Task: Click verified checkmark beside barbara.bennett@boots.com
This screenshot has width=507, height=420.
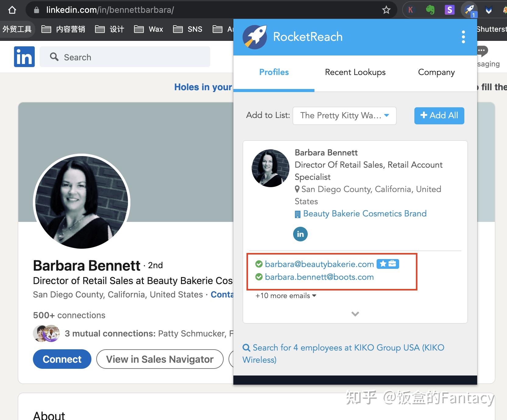Action: tap(259, 277)
